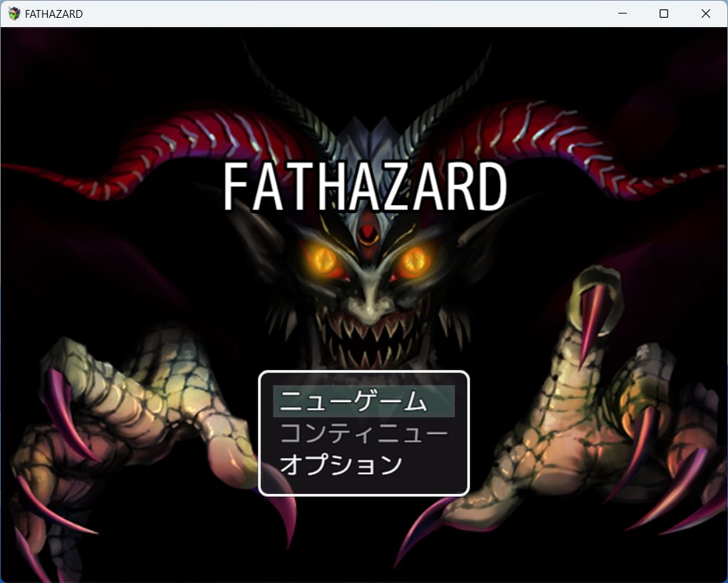Click the large FATHAZARD title logo text
Screen dimensions: 728x583
[x=365, y=187]
